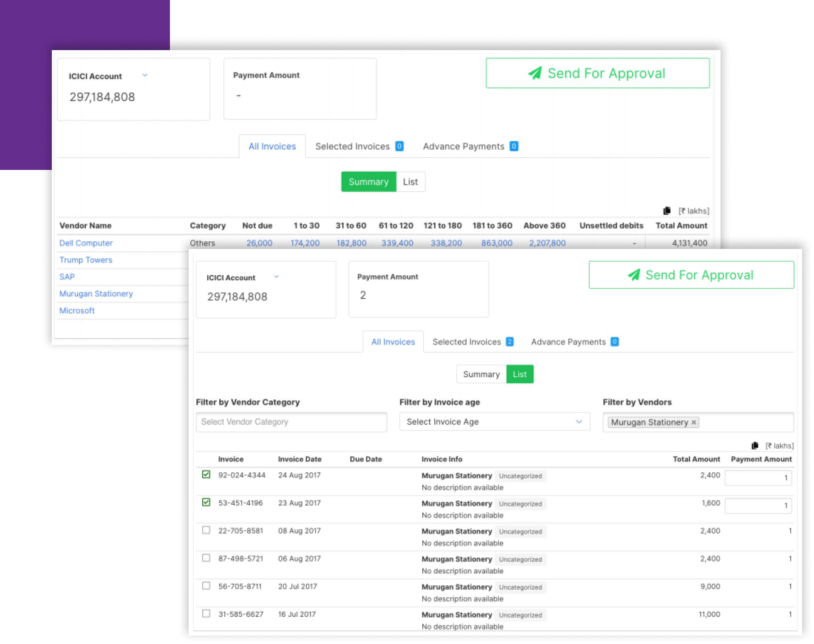
Task: Click the copy icon above the summary table
Action: click(667, 211)
